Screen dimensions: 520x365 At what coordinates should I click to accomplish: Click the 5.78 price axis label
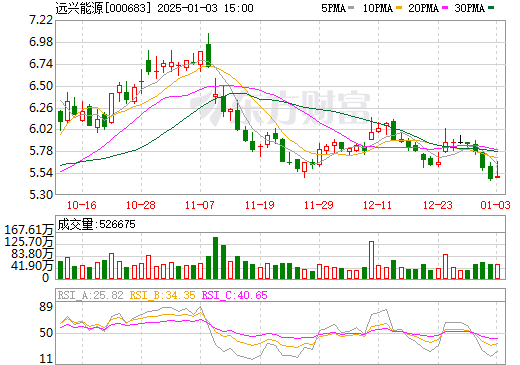41,151
